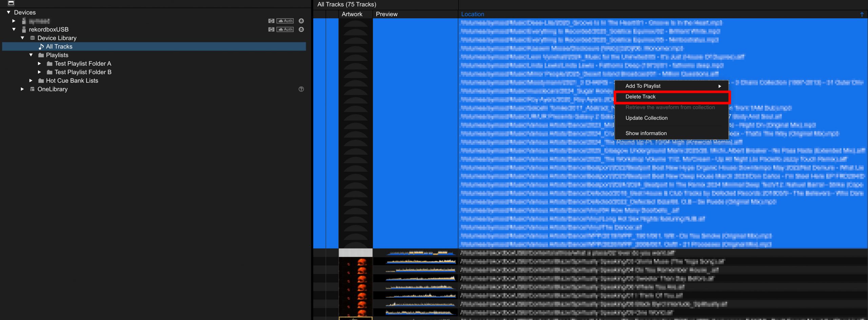Eject the first blurred-name device

[x=301, y=21]
